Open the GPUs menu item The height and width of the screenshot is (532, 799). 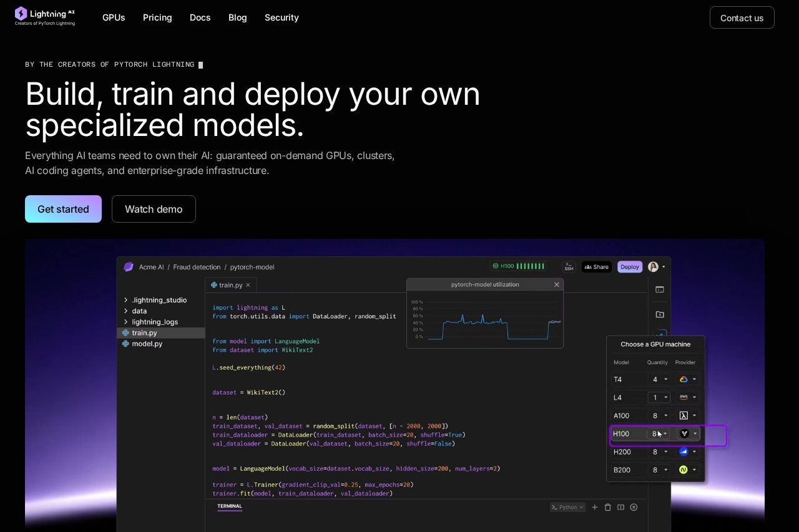coord(114,17)
